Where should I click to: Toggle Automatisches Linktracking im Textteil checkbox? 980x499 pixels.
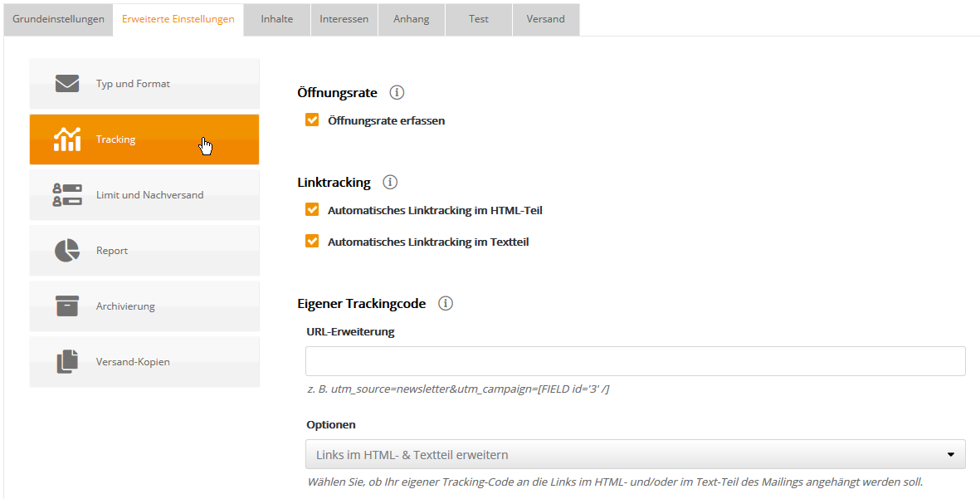click(312, 241)
